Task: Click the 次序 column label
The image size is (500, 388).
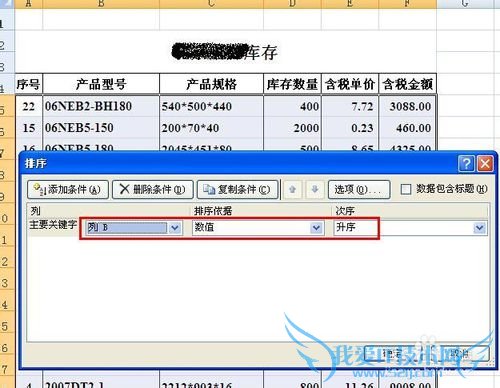Action: click(x=345, y=211)
